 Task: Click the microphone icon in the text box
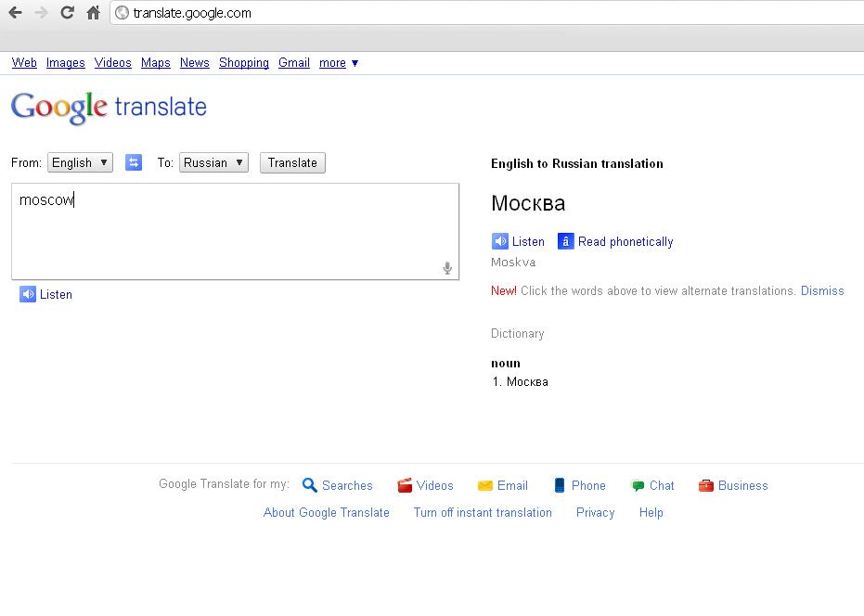coord(447,268)
